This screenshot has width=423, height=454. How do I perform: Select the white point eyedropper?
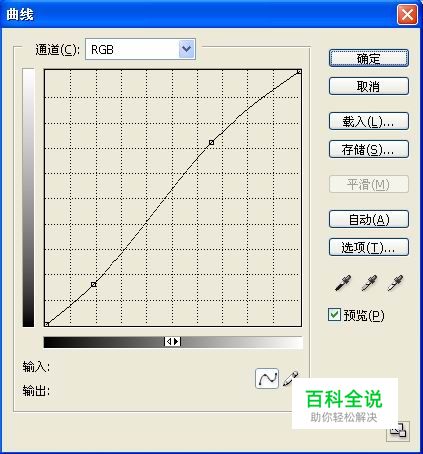click(395, 283)
